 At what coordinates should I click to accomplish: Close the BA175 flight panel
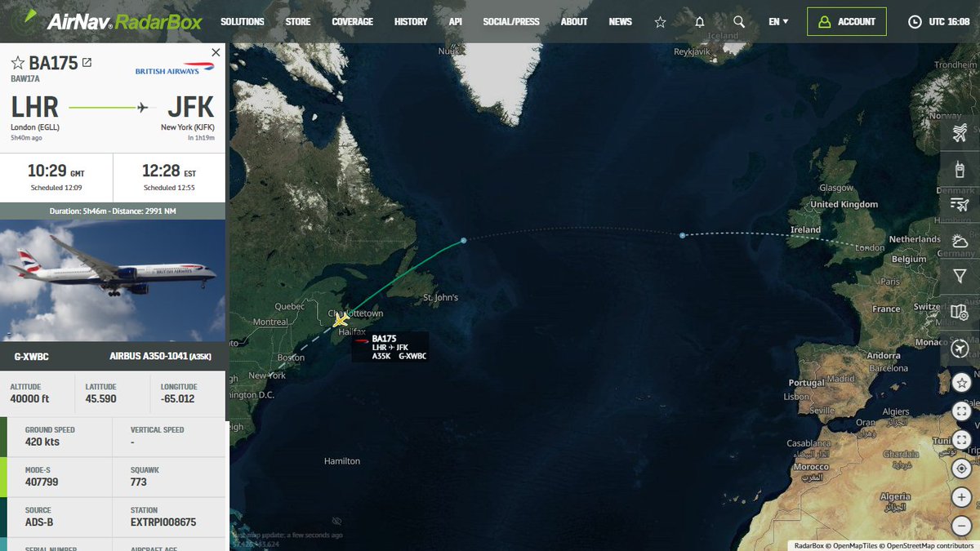216,52
